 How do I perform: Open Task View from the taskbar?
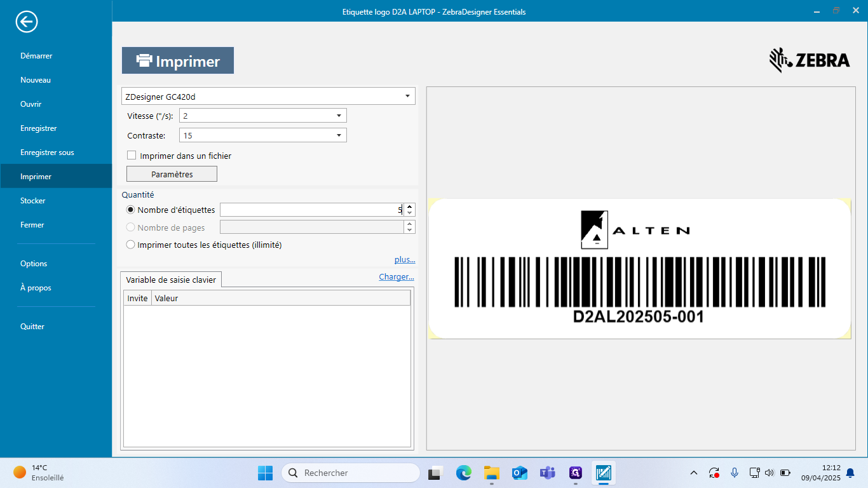[435, 473]
